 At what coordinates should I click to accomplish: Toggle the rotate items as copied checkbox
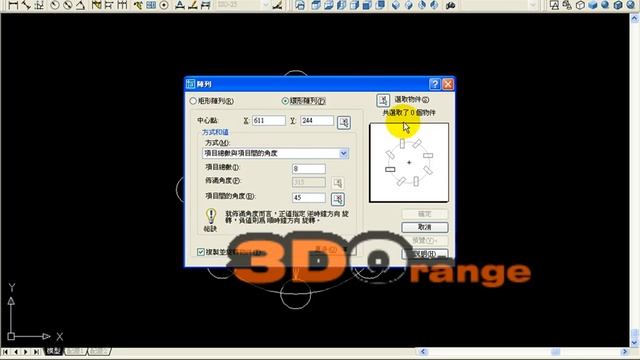(200, 252)
